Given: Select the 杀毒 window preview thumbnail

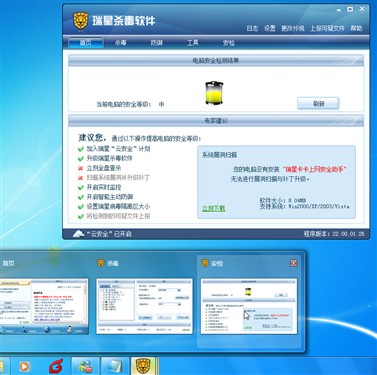Looking at the screenshot, I should pos(145,306).
